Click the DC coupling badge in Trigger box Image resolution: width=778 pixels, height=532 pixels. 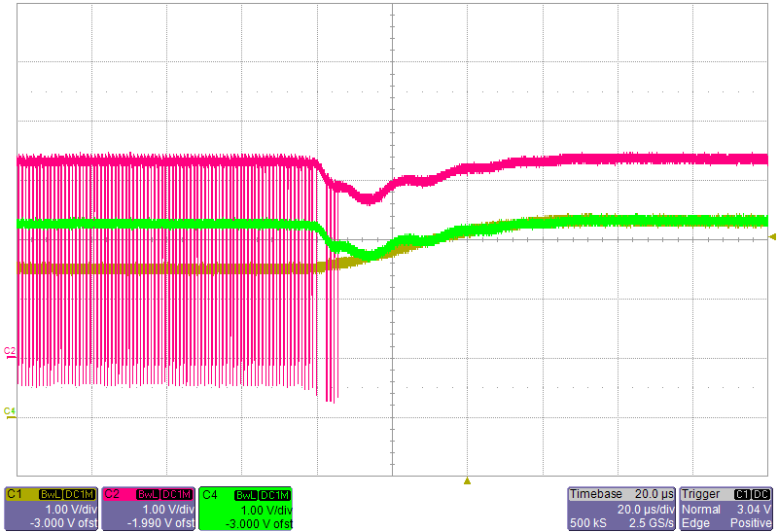coord(761,494)
